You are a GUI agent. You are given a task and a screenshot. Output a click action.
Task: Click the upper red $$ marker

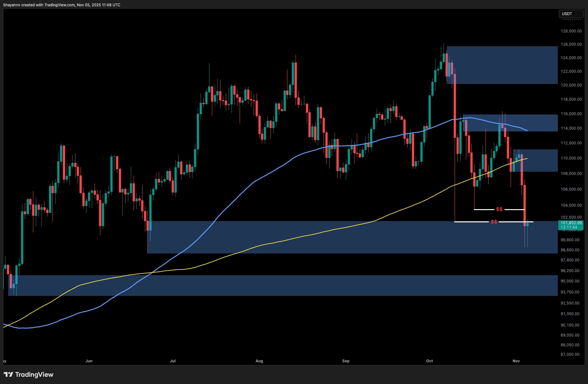pos(500,209)
